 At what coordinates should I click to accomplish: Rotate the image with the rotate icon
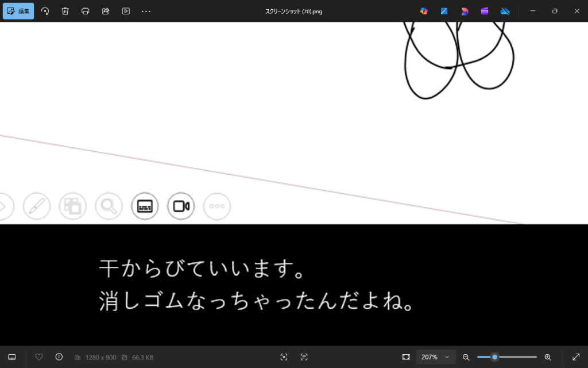point(45,11)
